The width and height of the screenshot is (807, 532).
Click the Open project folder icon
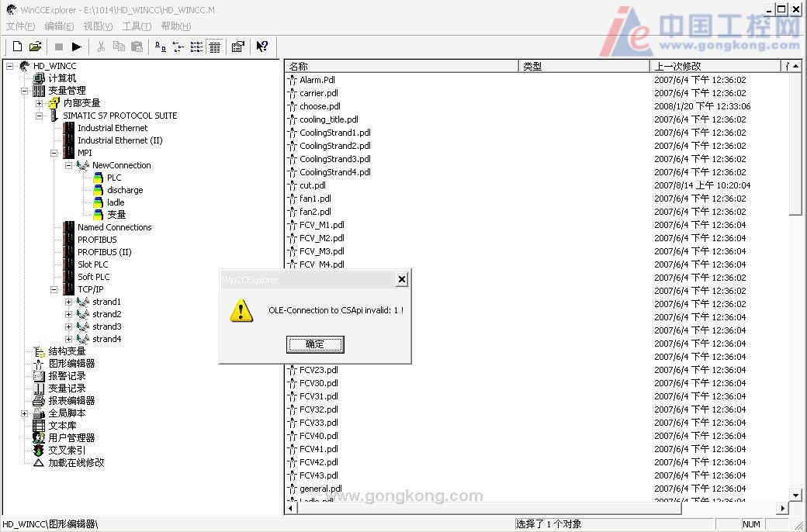pyautogui.click(x=35, y=47)
